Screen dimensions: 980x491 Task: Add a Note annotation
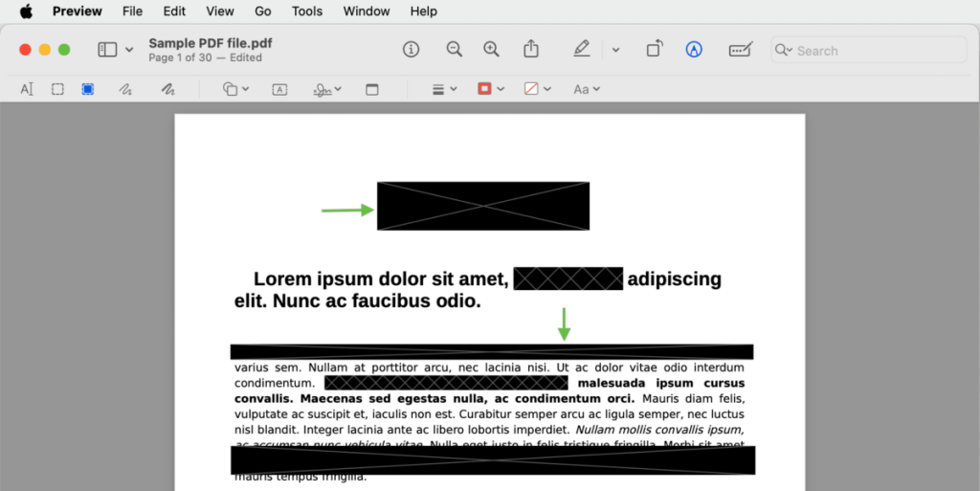372,90
